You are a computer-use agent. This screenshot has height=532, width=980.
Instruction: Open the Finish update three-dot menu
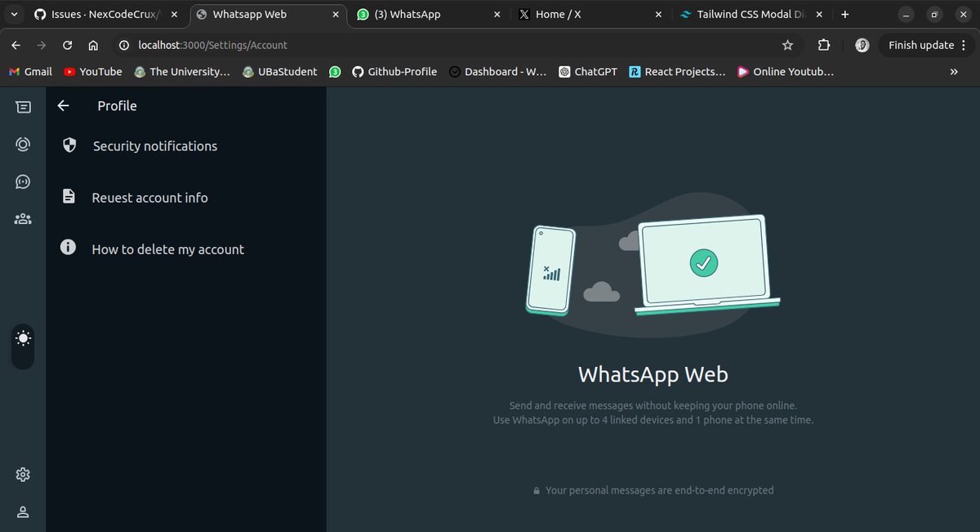coord(964,45)
